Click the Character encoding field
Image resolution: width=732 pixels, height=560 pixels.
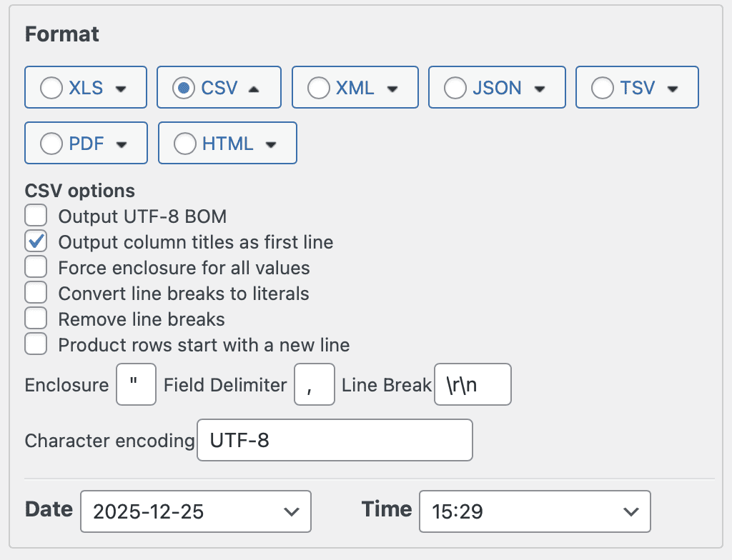(x=335, y=440)
